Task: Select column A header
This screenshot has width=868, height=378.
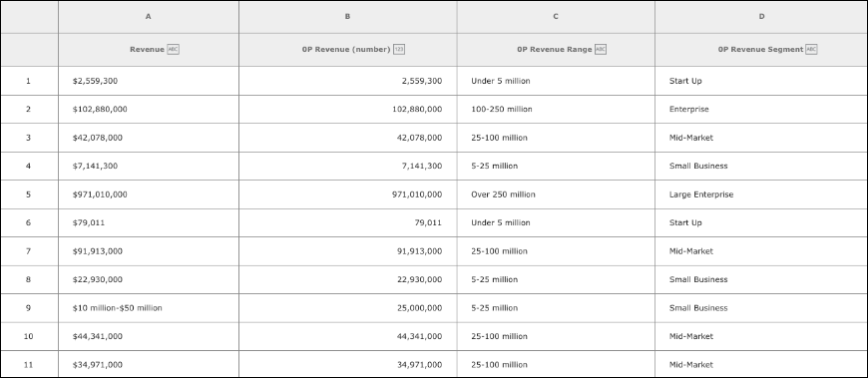Action: pyautogui.click(x=149, y=17)
